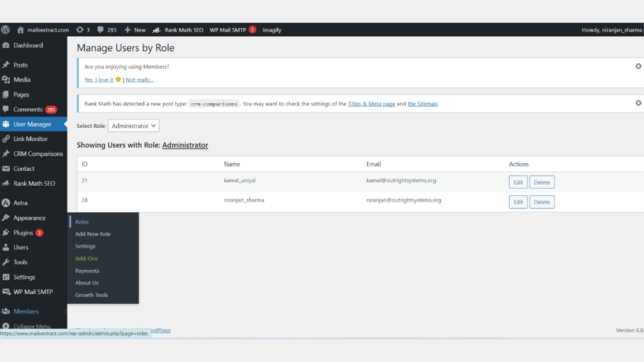Open the Titles & Meta page link
This screenshot has height=362, width=644.
point(372,104)
